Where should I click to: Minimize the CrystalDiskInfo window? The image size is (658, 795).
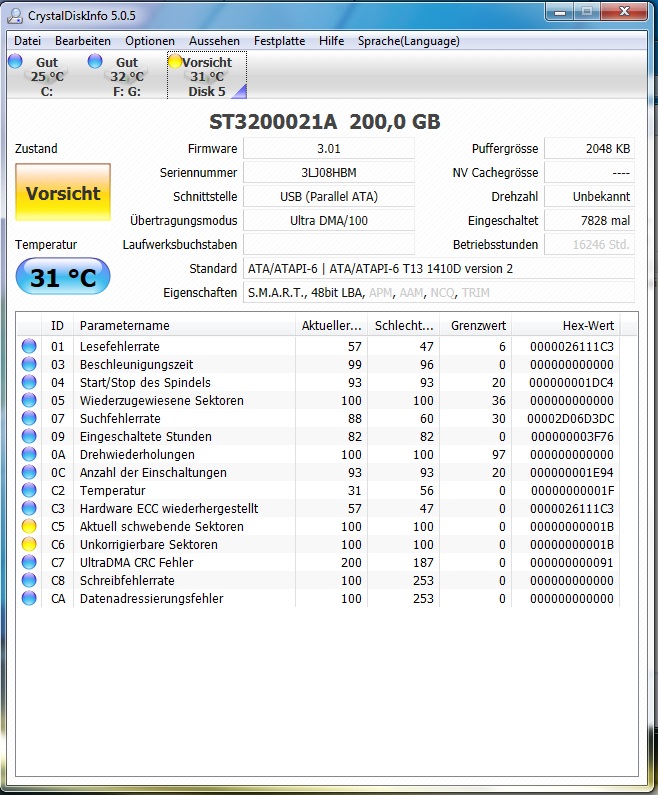coord(560,12)
